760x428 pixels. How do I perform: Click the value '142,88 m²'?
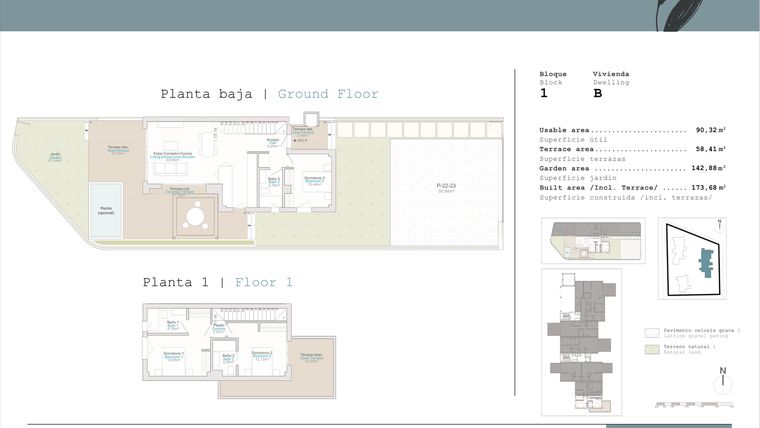[708, 169]
